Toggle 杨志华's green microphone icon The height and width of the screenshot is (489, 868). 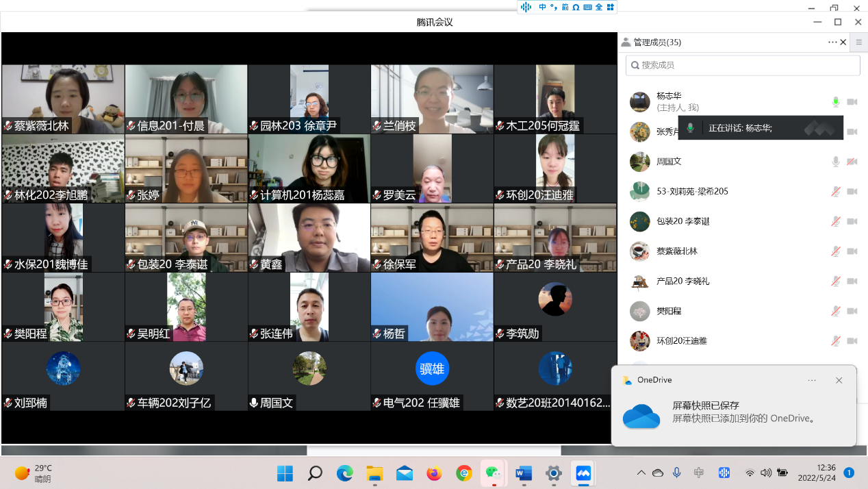click(836, 102)
